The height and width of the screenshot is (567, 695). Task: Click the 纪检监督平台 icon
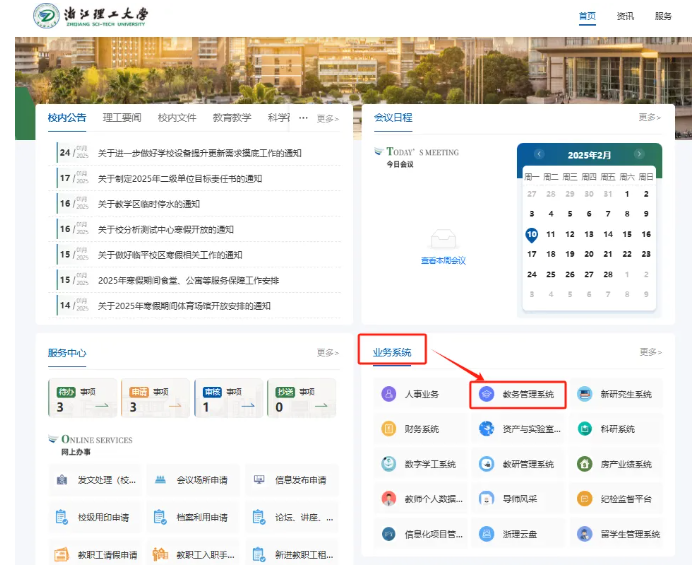click(x=585, y=499)
